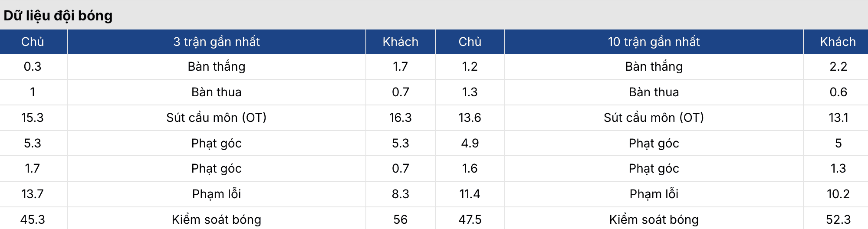
Task: Select the corner kicks value 4.9
Action: [x=470, y=143]
